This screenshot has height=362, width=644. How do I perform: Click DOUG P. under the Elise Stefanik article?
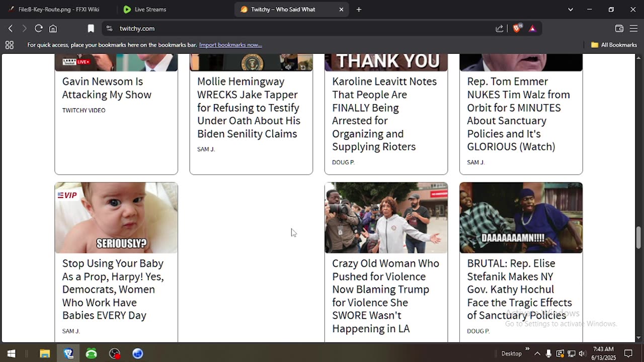pyautogui.click(x=478, y=331)
